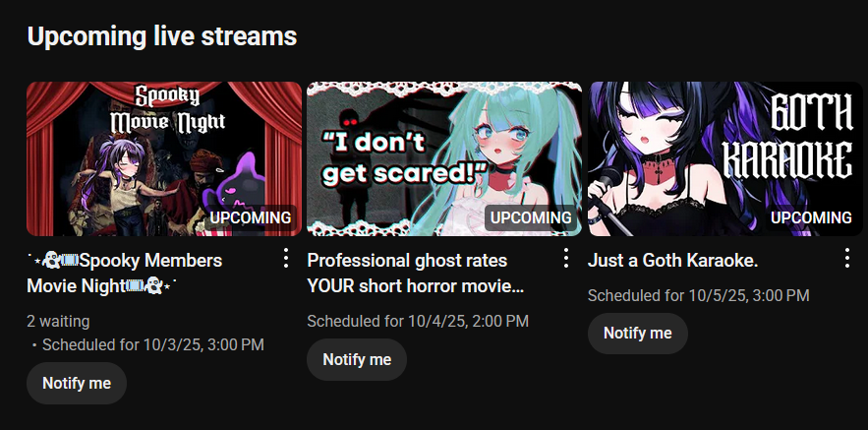Open the Goth Karaoke thumbnail
The image size is (868, 430).
tap(725, 159)
